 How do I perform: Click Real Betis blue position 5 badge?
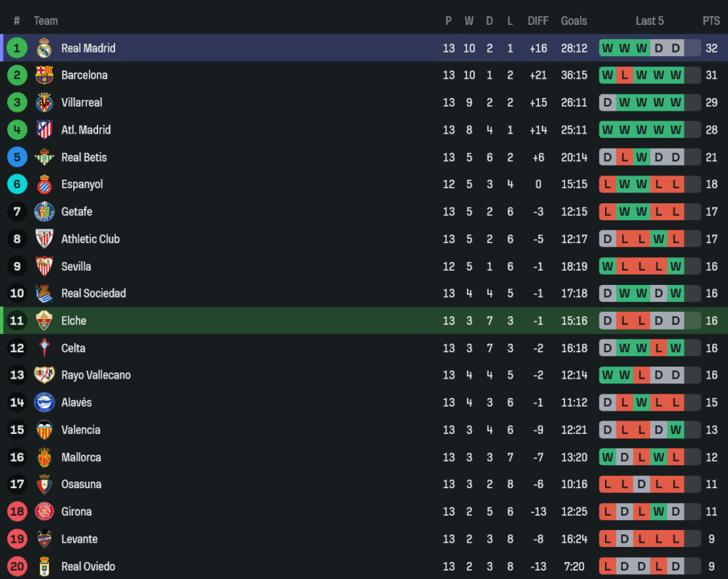click(17, 157)
